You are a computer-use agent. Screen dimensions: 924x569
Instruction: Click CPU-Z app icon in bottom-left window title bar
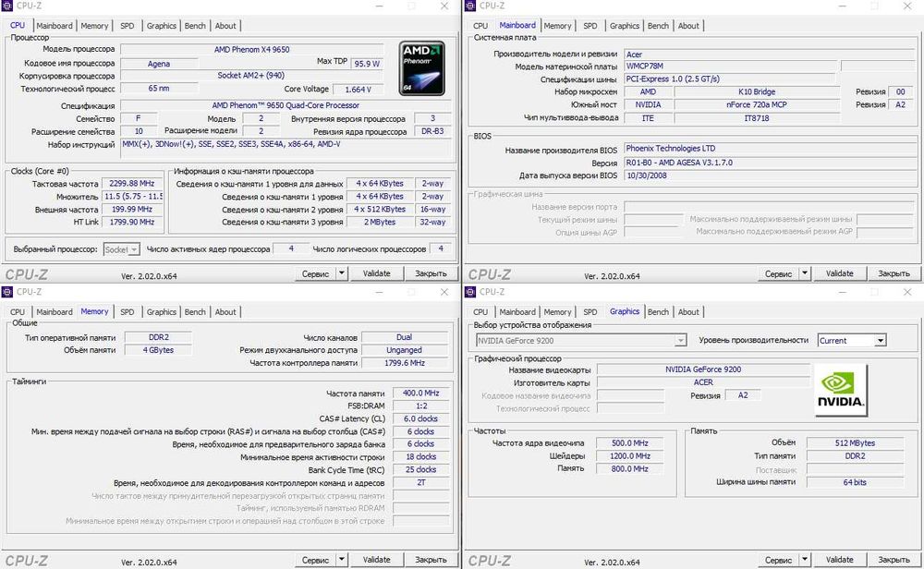(x=7, y=292)
